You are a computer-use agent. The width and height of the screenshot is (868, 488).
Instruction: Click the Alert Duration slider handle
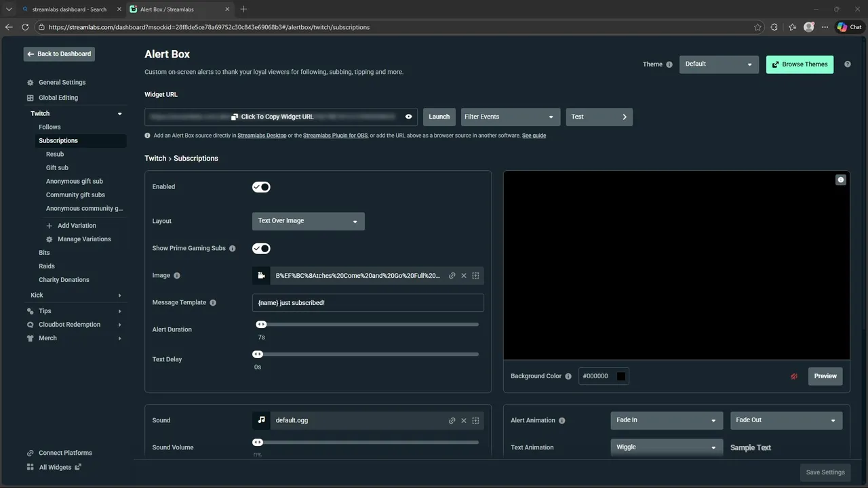(261, 325)
